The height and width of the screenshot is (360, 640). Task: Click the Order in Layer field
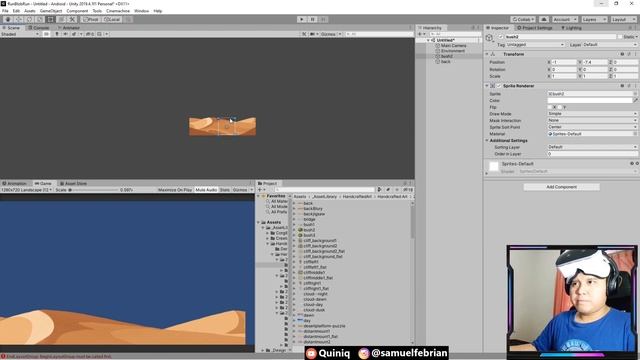(x=592, y=154)
